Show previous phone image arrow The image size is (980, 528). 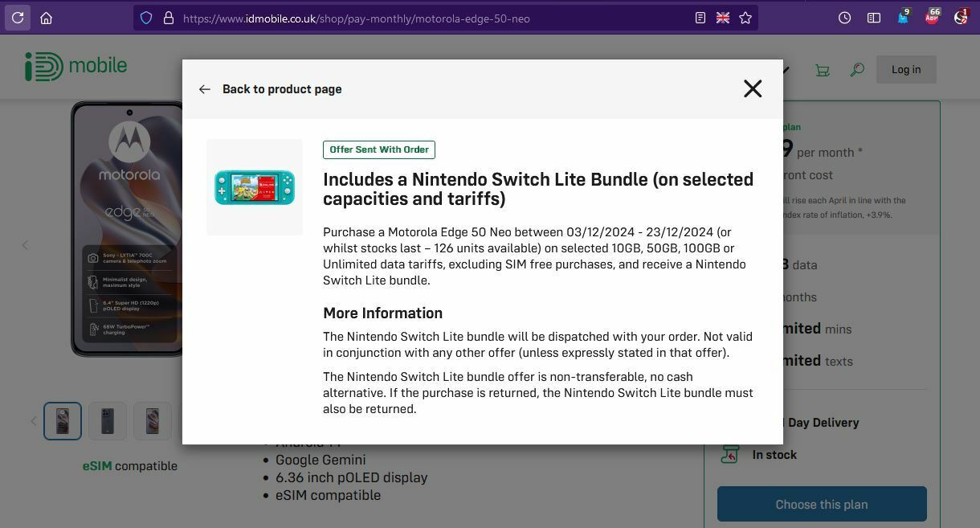pyautogui.click(x=25, y=245)
